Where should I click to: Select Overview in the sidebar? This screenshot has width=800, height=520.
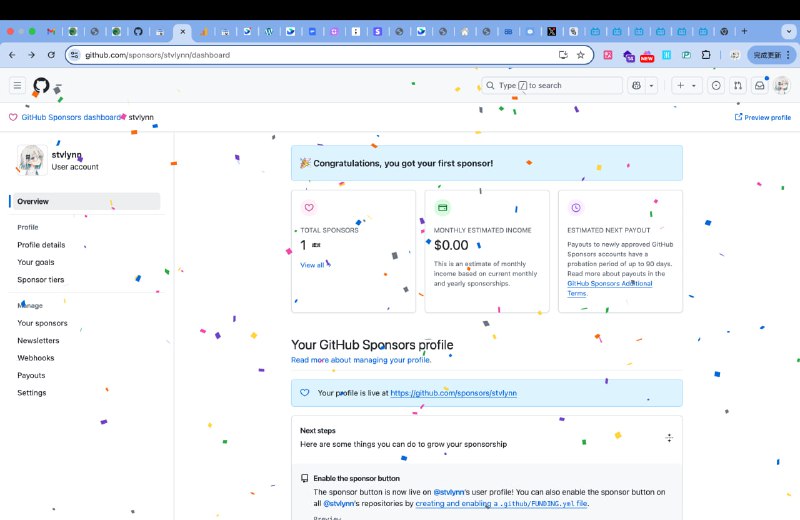[33, 201]
